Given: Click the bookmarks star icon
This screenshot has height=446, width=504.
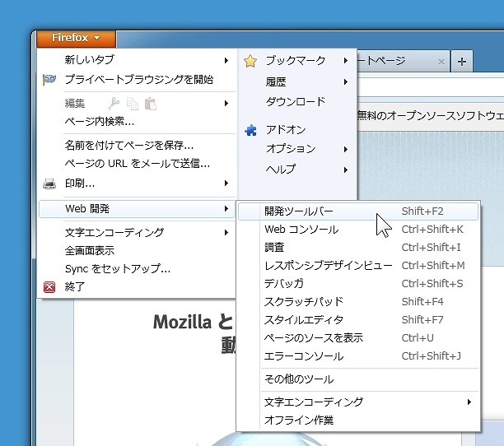Looking at the screenshot, I should [x=250, y=61].
